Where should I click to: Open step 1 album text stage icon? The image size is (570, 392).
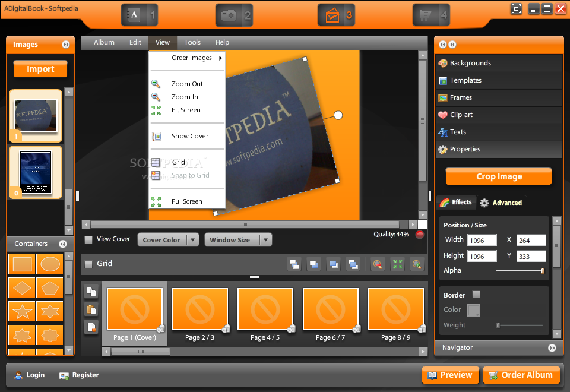pos(140,15)
